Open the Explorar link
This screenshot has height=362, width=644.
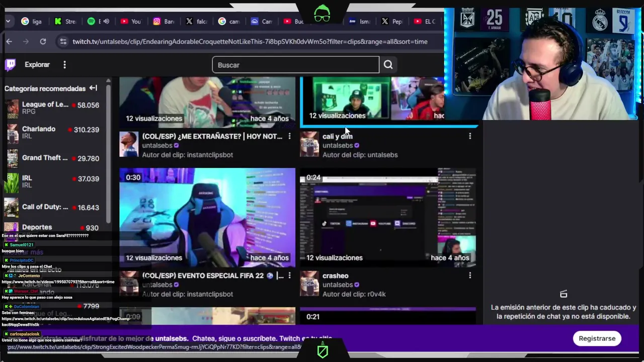[37, 65]
